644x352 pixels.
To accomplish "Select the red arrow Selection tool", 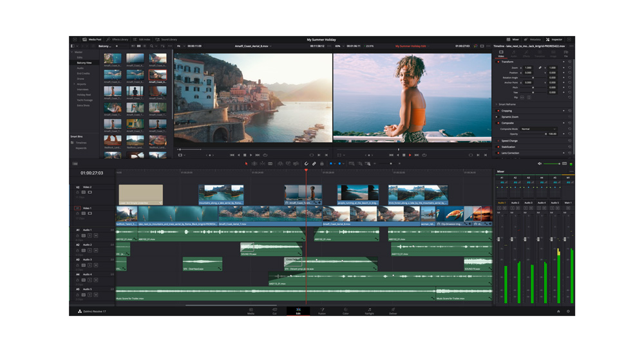I will tap(246, 164).
